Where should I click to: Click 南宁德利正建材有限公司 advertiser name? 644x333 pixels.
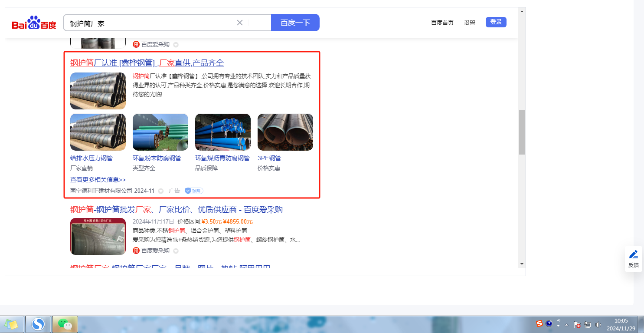pos(101,191)
